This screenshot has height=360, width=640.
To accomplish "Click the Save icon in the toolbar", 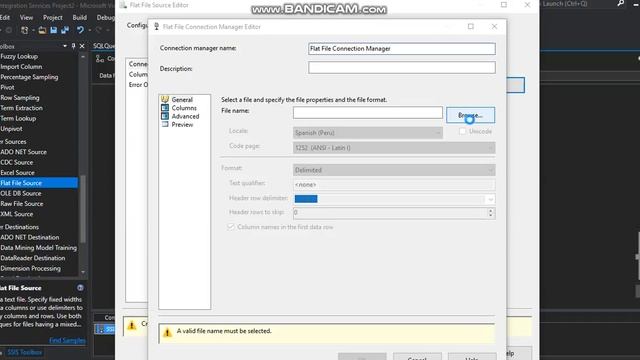I will click(x=53, y=30).
